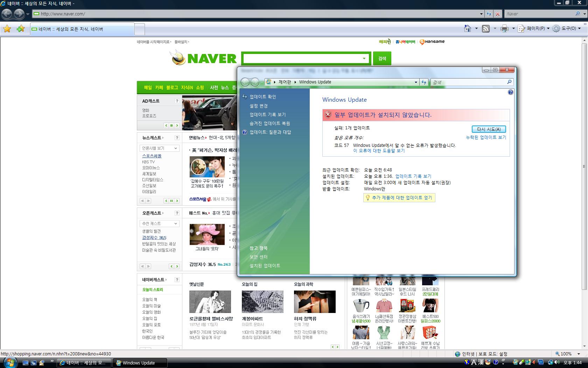Open the IE Home page icon

click(467, 29)
